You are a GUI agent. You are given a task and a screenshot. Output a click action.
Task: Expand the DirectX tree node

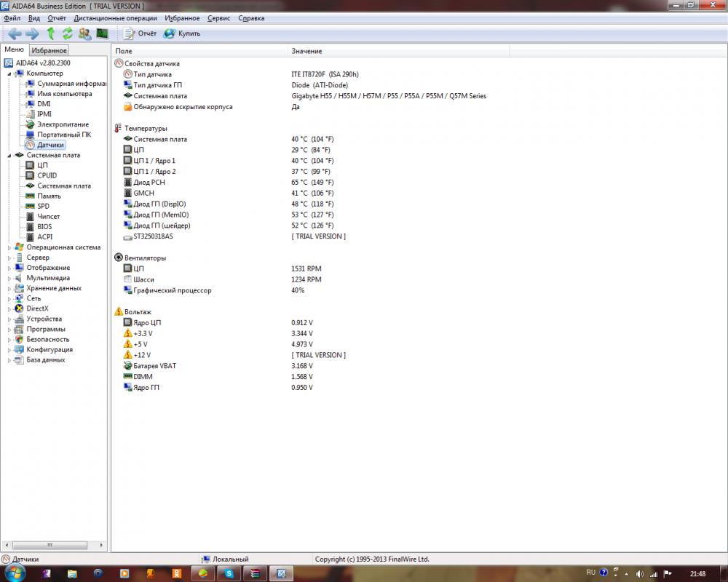coord(9,308)
